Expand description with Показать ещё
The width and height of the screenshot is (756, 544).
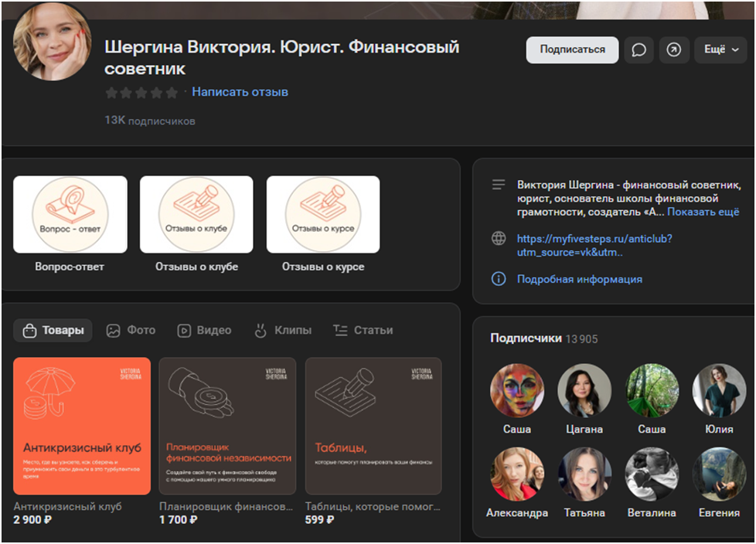[x=703, y=212]
